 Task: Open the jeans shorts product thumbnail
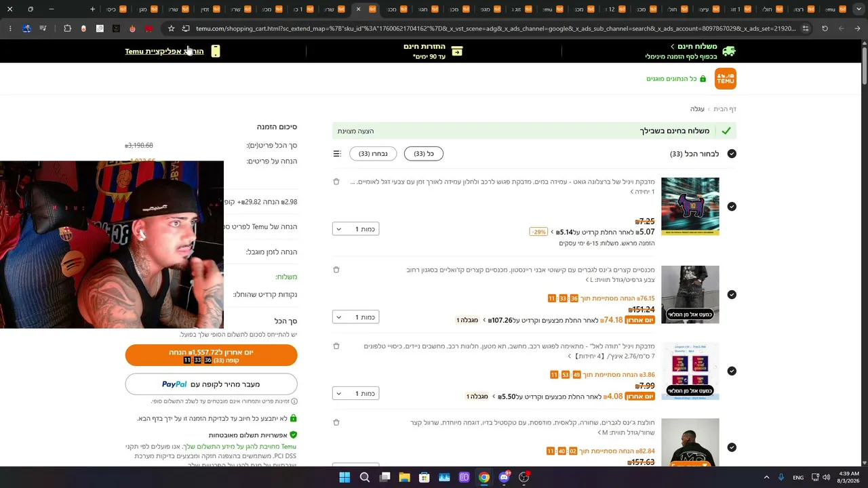pos(690,295)
